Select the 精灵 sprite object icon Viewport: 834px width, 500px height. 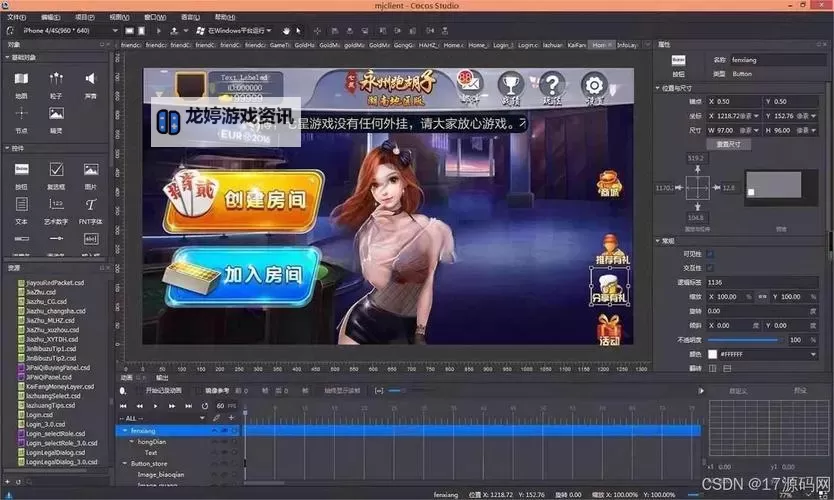pyautogui.click(x=56, y=114)
